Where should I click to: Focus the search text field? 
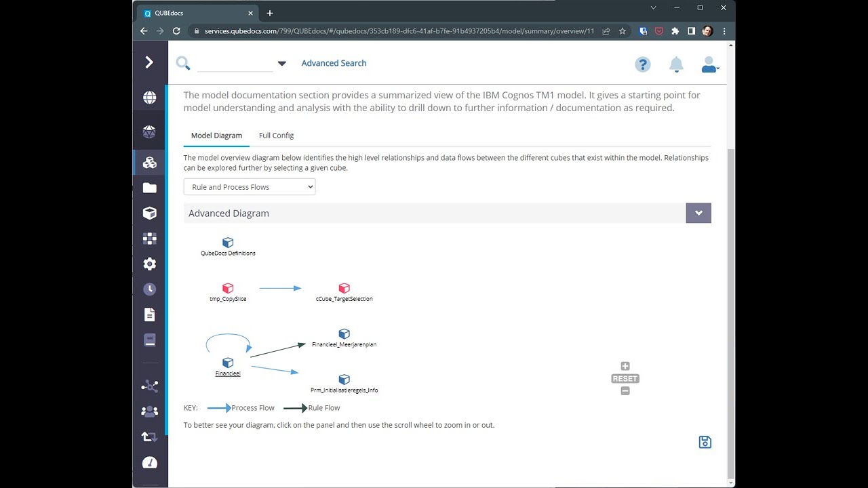click(235, 64)
